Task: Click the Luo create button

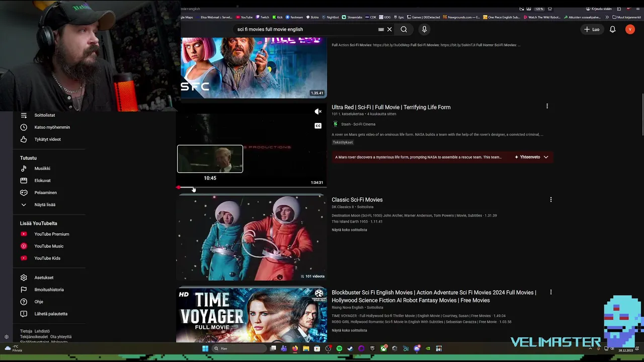Action: coord(592,29)
